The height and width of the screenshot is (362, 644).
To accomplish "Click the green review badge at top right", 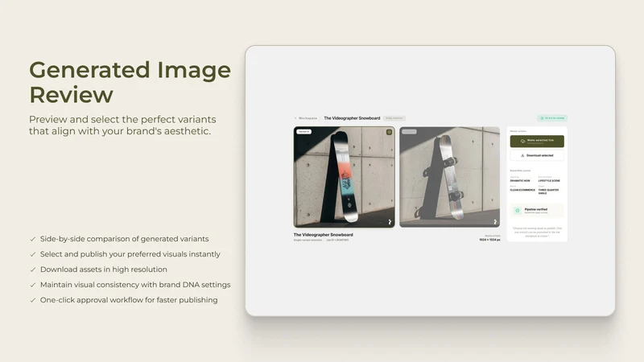I will coord(552,118).
